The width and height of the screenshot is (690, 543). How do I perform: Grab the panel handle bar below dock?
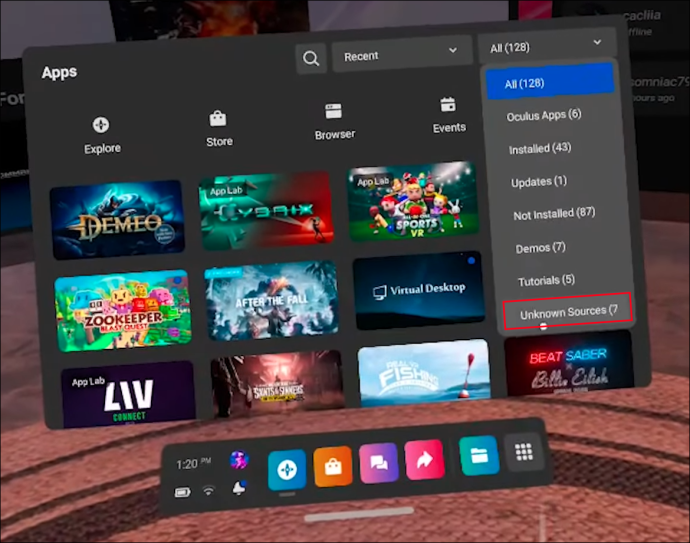pos(359,514)
